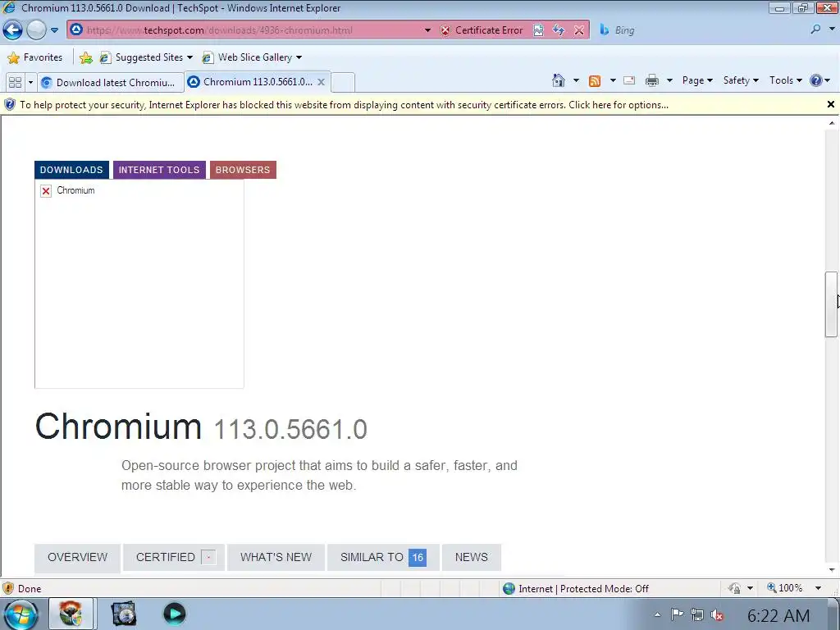Open a new blank tab
Screen dimensions: 840x630
(343, 83)
